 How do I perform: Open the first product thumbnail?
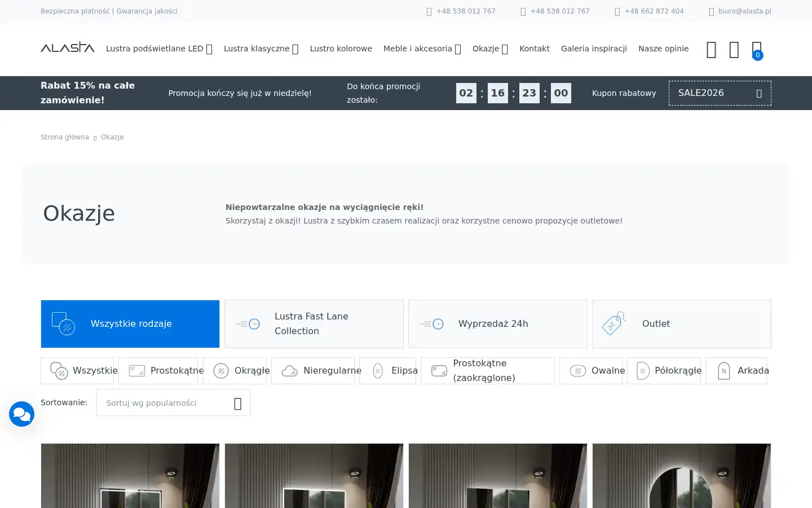click(130, 476)
